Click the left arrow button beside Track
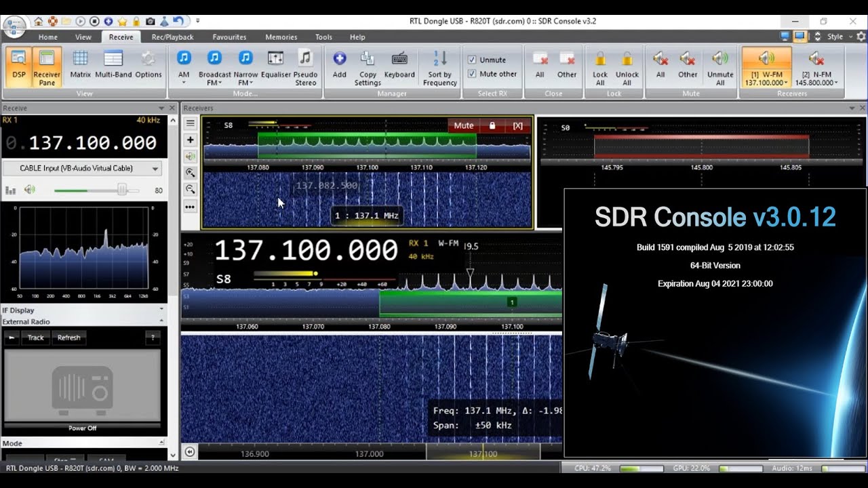This screenshot has width=868, height=488. click(12, 338)
